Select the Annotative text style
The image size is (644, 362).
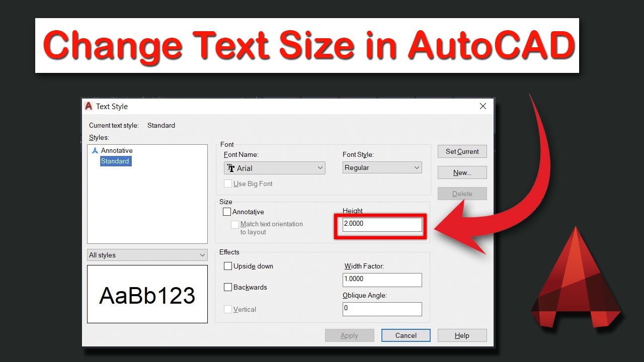coord(117,150)
